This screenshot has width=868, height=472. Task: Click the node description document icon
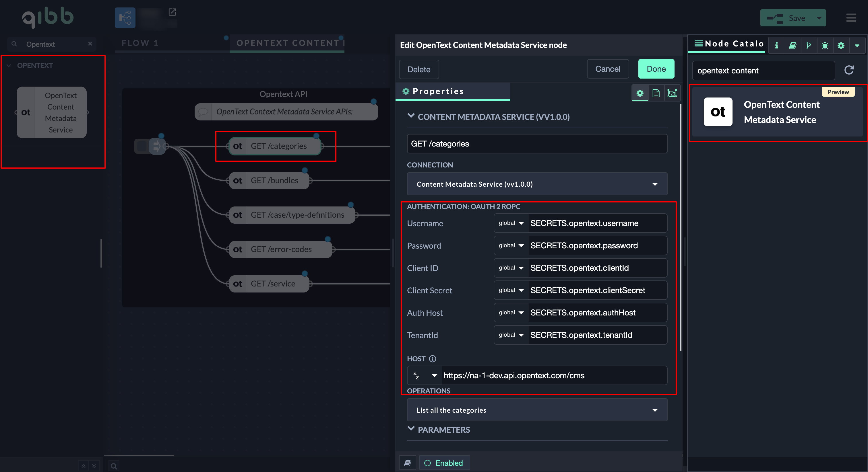pyautogui.click(x=656, y=93)
